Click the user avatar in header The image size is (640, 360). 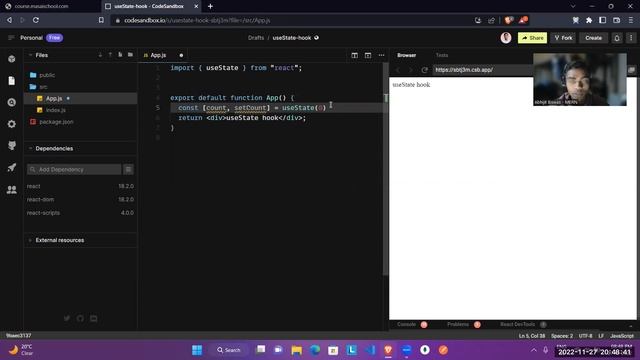[506, 38]
